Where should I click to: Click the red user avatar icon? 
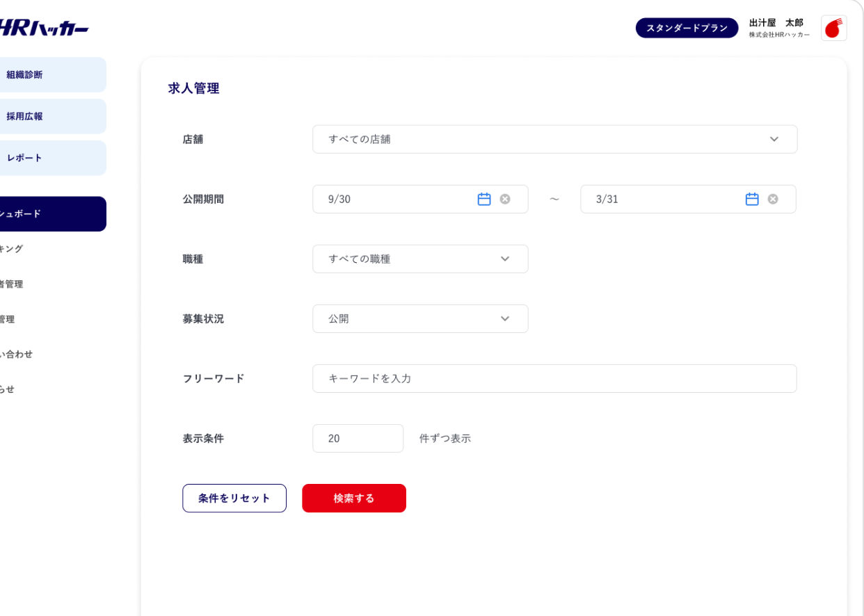(833, 29)
